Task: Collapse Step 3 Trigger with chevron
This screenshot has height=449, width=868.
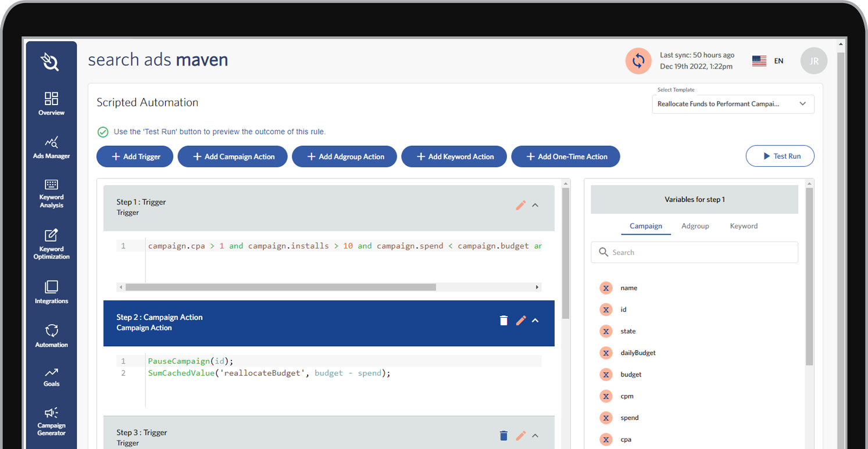Action: [x=535, y=436]
